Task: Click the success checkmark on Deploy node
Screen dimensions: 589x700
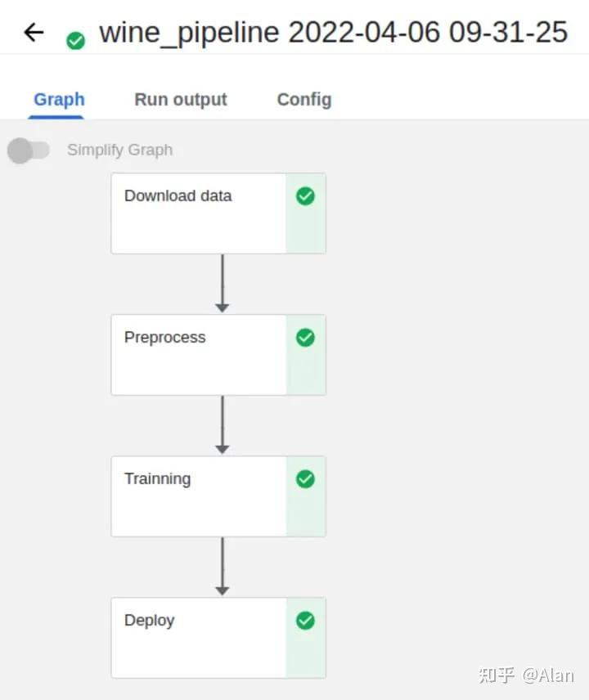Action: pos(304,621)
